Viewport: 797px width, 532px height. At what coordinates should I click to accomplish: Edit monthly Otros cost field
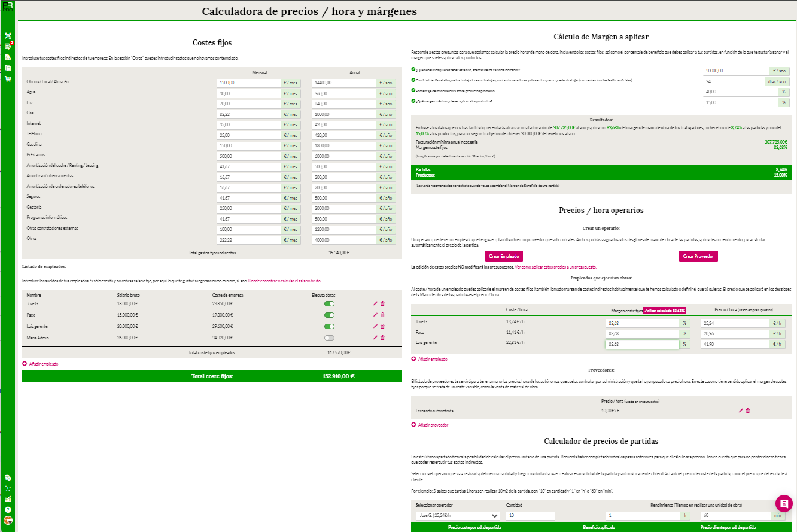[248, 240]
